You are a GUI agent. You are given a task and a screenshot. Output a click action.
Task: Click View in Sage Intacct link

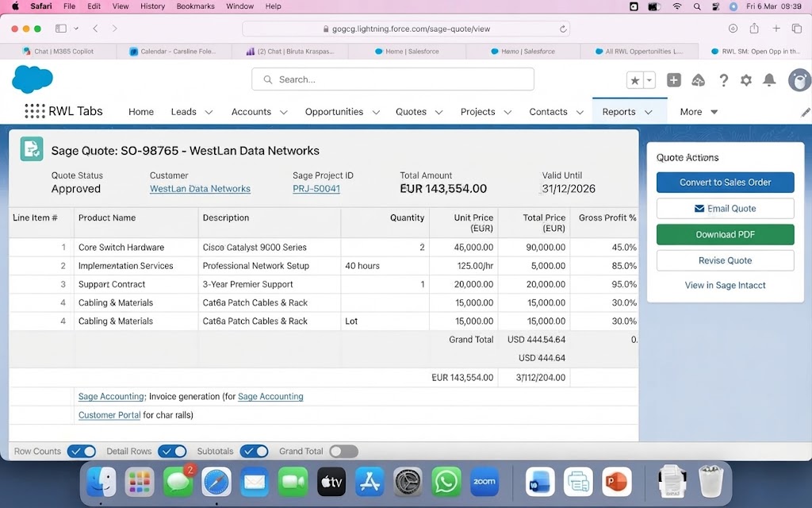tap(725, 285)
